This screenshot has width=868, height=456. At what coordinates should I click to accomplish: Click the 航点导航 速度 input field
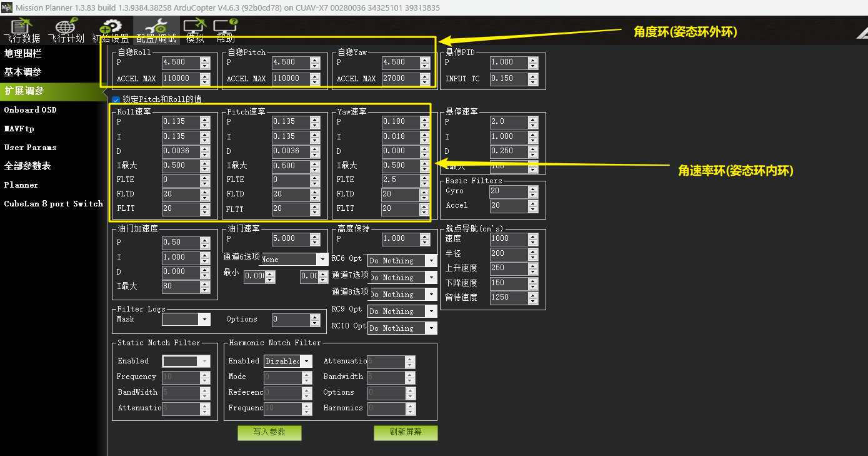coord(508,239)
